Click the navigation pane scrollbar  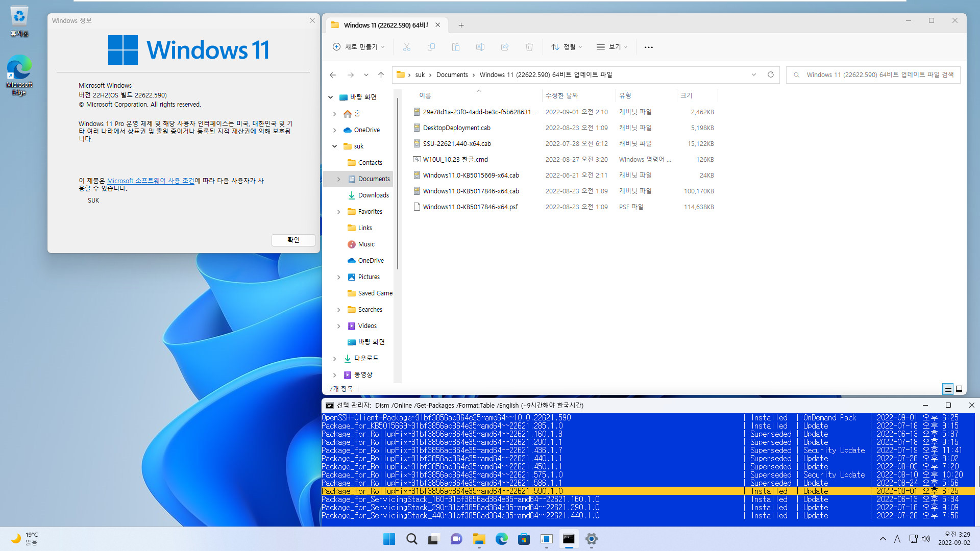click(398, 184)
